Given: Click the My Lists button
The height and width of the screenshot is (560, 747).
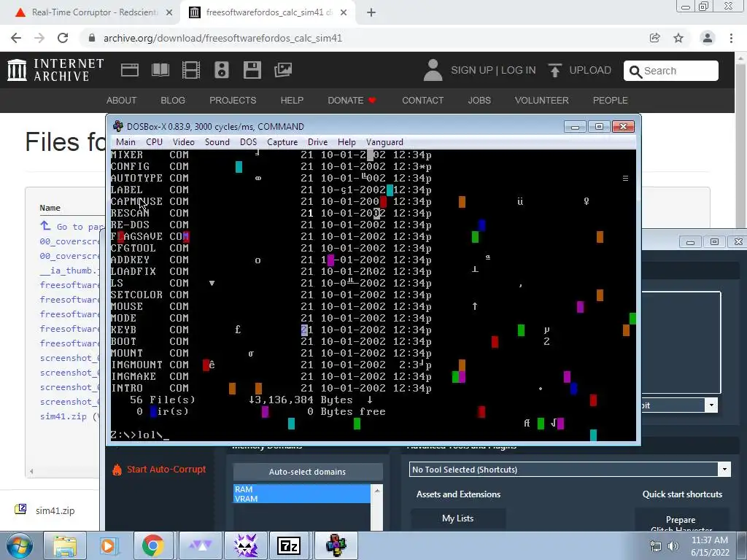Looking at the screenshot, I should coord(458,518).
